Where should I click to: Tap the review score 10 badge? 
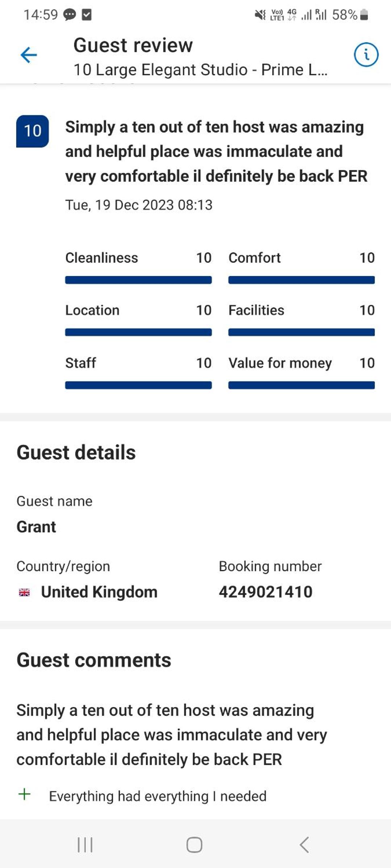tap(32, 131)
